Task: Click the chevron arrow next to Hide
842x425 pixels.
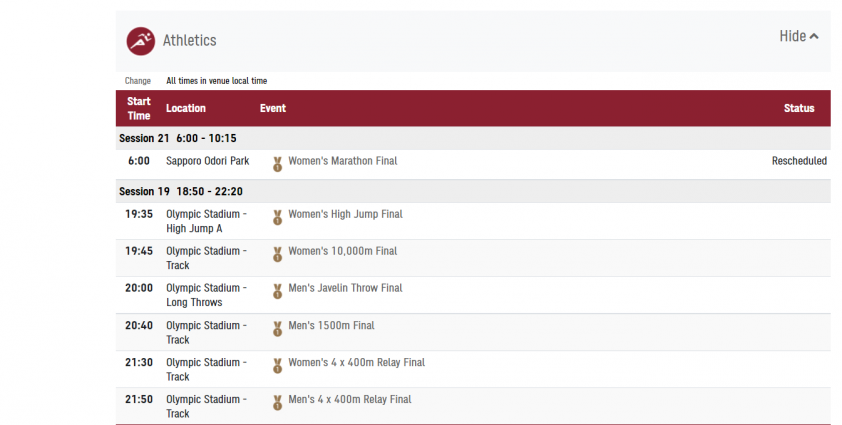Action: [x=814, y=37]
